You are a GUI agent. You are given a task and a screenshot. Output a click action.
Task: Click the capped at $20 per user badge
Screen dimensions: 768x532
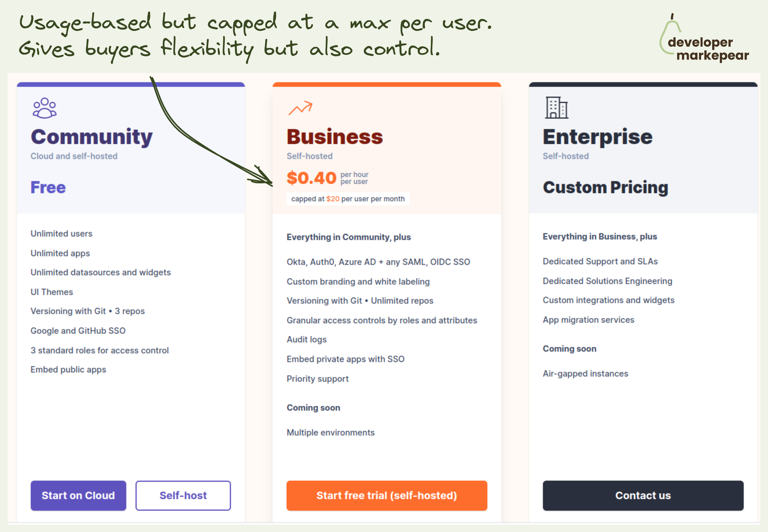(348, 199)
